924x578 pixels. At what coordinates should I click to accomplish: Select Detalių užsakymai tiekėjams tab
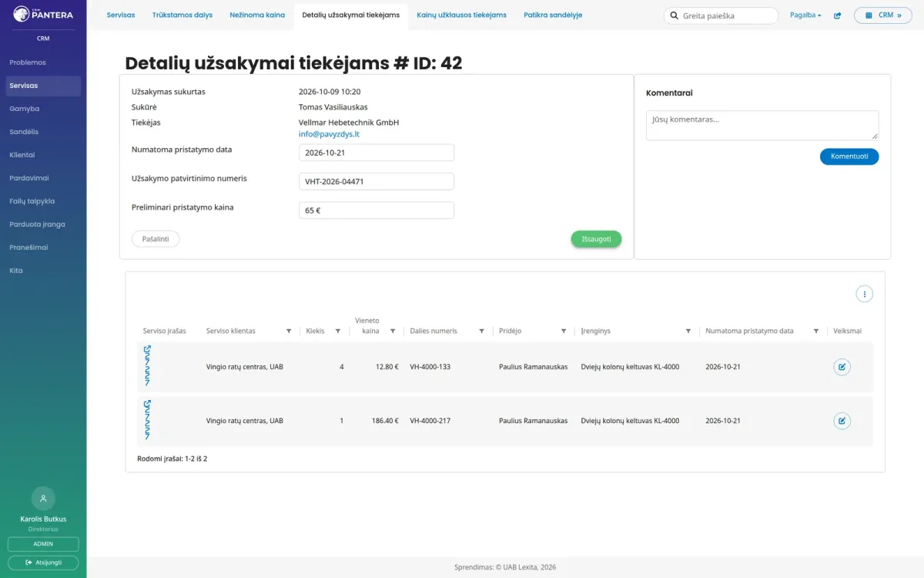pyautogui.click(x=351, y=15)
